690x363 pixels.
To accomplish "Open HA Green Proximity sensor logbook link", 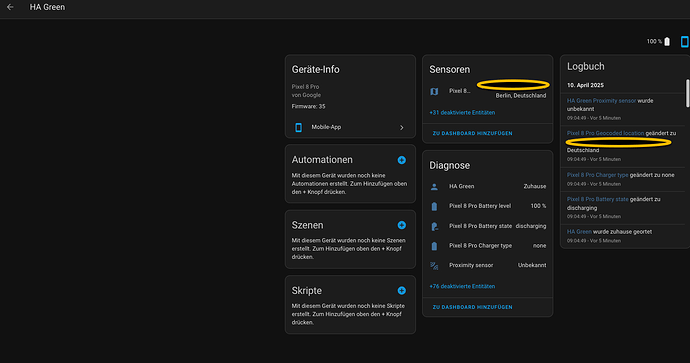I will (601, 101).
